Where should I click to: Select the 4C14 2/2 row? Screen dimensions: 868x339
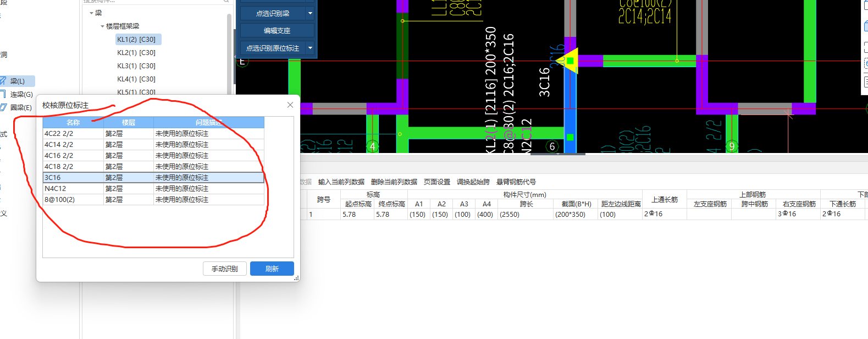[x=153, y=145]
